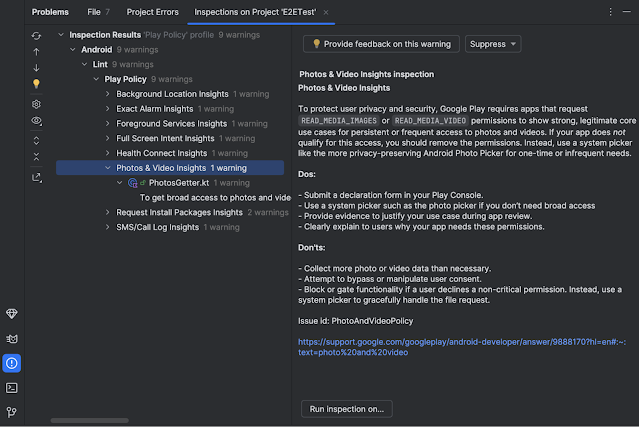Click the Expand All tree icon
The height and width of the screenshot is (427, 639).
pos(37,141)
